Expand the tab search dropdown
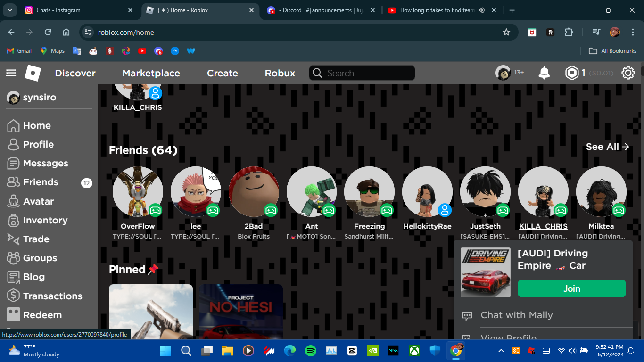The height and width of the screenshot is (362, 644). (x=9, y=10)
